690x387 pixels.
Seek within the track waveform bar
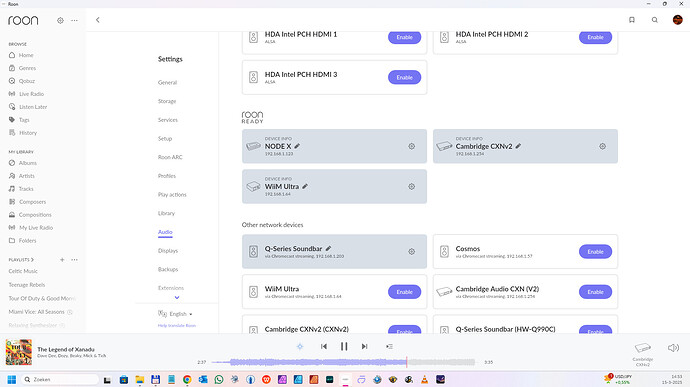(x=343, y=362)
